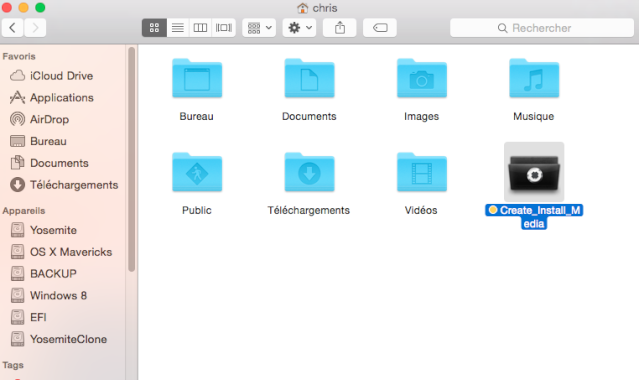The height and width of the screenshot is (380, 639).
Task: Zoom the Finder window with the green button
Action: [40, 7]
